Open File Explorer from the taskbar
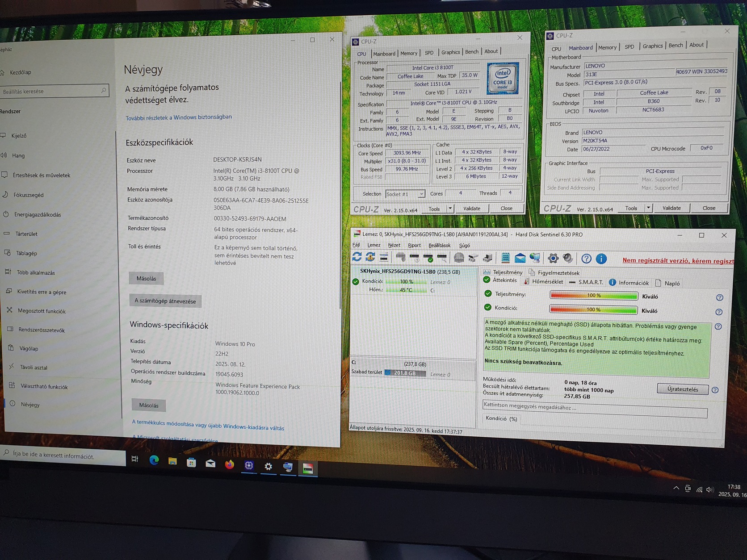Screen dimensions: 747x560 click(x=172, y=461)
